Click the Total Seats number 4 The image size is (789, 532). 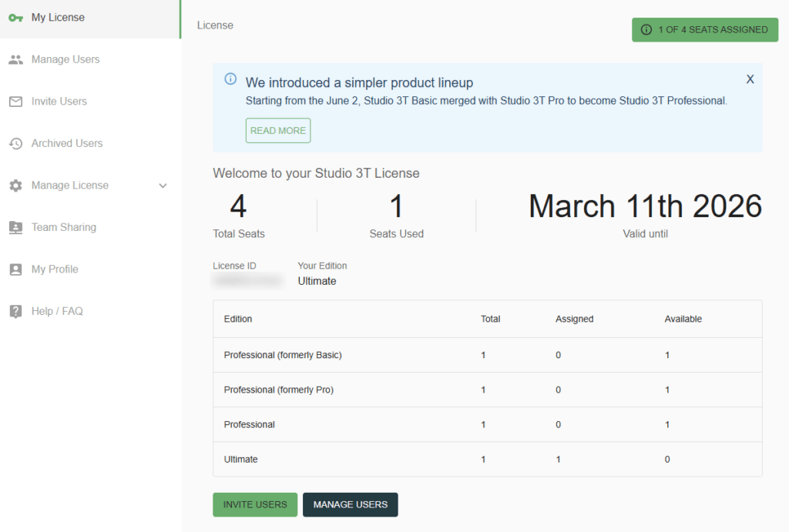(x=239, y=206)
